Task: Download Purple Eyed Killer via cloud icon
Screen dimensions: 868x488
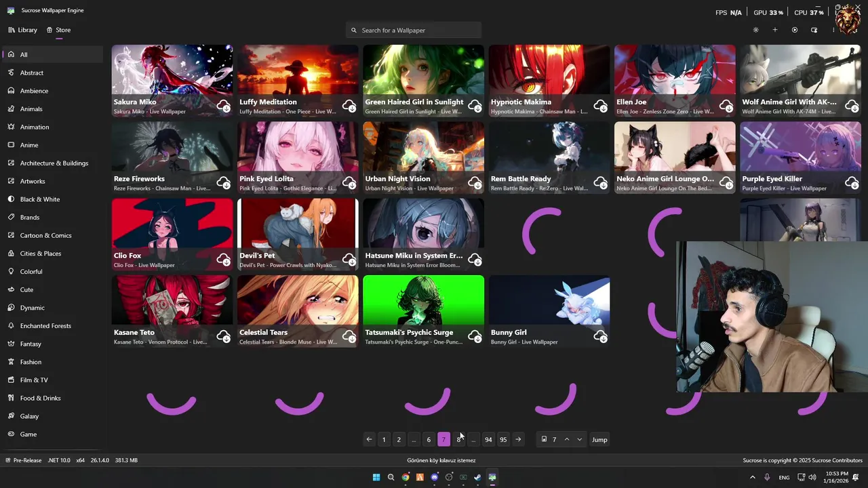Action: pos(852,182)
